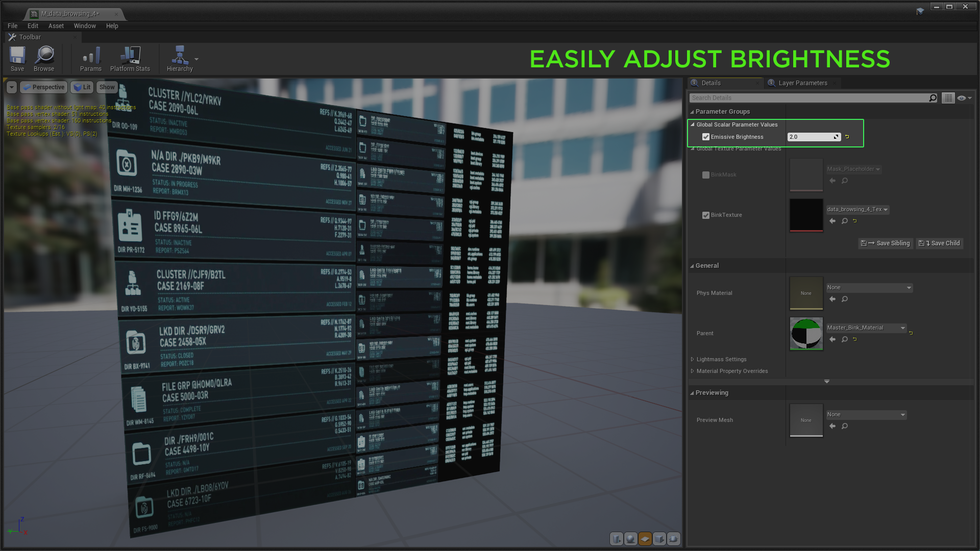Screen dimensions: 980x551
Task: Enable the BinkMask parameter checkbox
Action: click(x=706, y=175)
